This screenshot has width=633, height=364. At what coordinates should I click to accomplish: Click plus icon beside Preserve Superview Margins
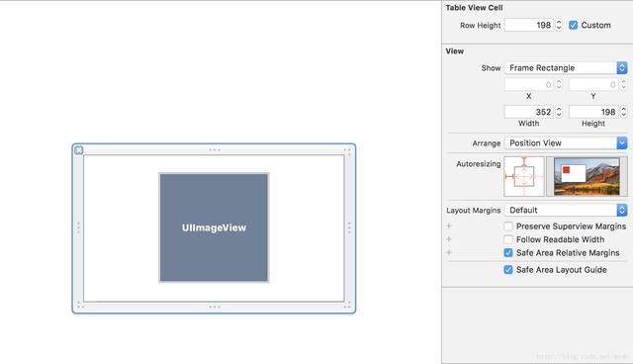pyautogui.click(x=449, y=226)
